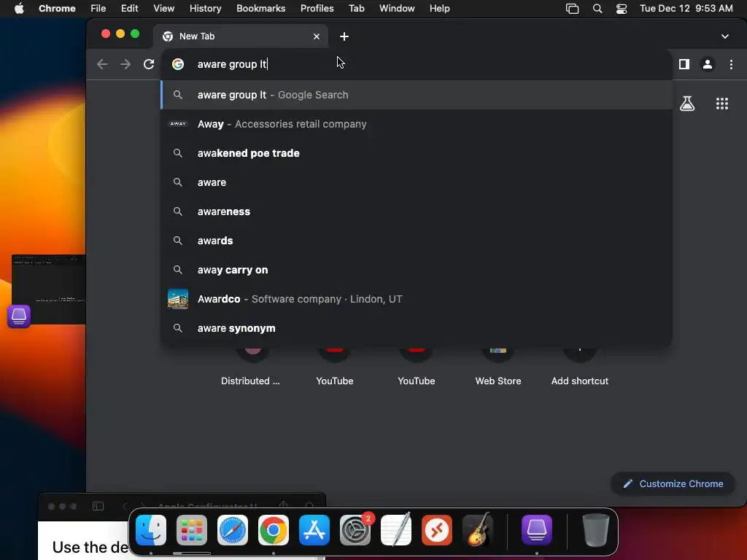747x560 pixels.
Task: Select the New Tab tab
Action: (x=241, y=36)
